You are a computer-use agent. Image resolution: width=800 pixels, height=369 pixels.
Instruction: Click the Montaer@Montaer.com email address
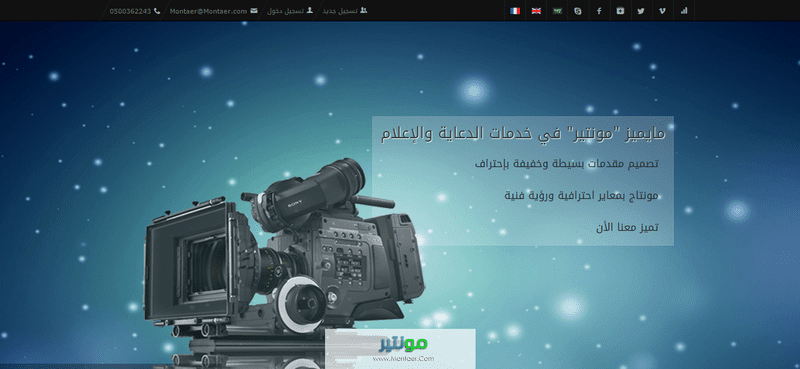pyautogui.click(x=208, y=11)
